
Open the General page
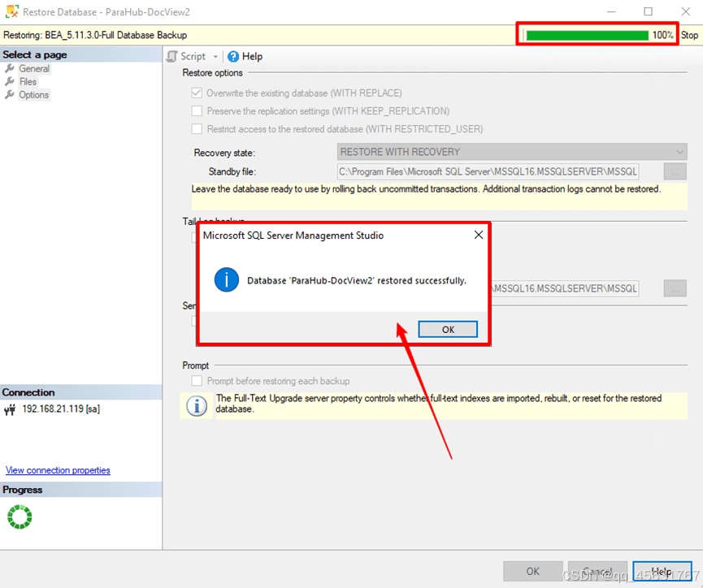34,68
